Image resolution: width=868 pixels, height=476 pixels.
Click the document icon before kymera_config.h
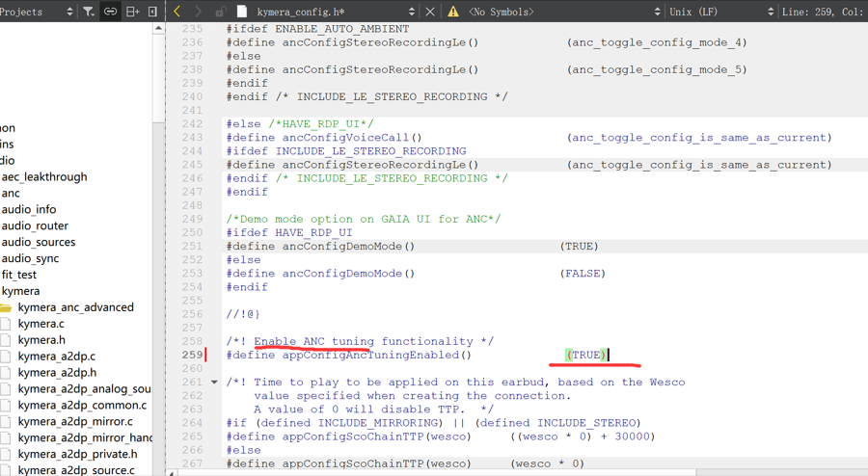[242, 11]
